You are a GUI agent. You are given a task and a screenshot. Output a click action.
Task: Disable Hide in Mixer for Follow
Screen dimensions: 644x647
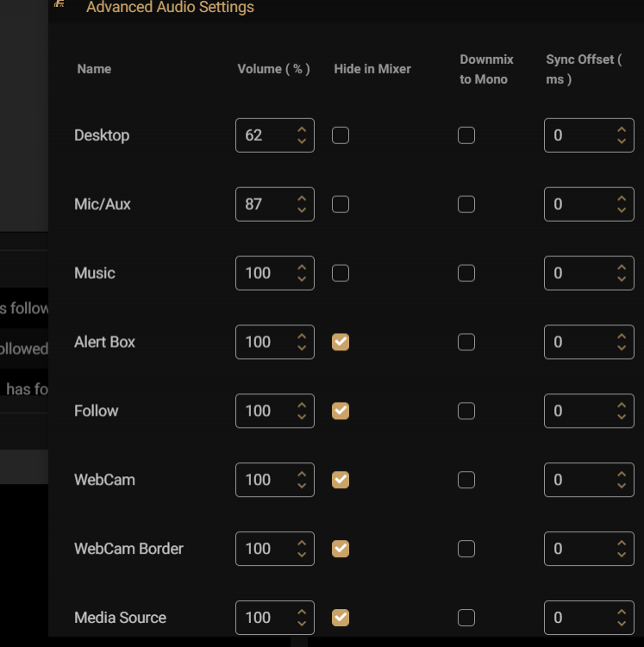pyautogui.click(x=341, y=411)
